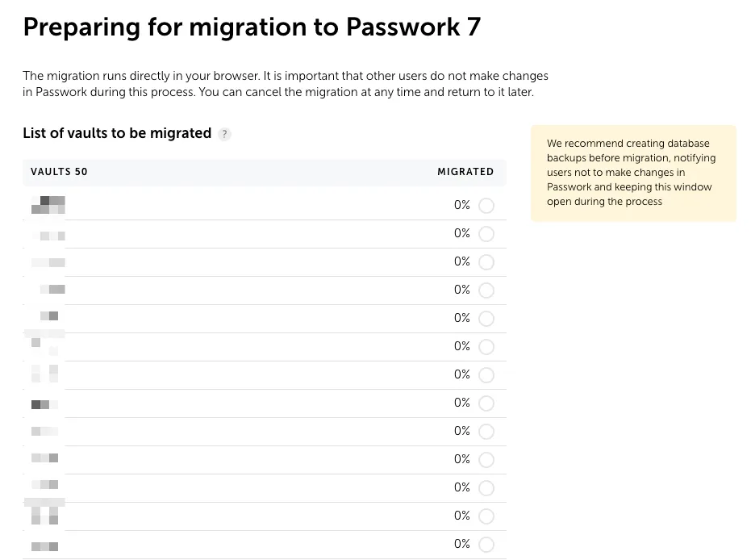
Task: Click the status circle on the second vault row
Action: (486, 233)
